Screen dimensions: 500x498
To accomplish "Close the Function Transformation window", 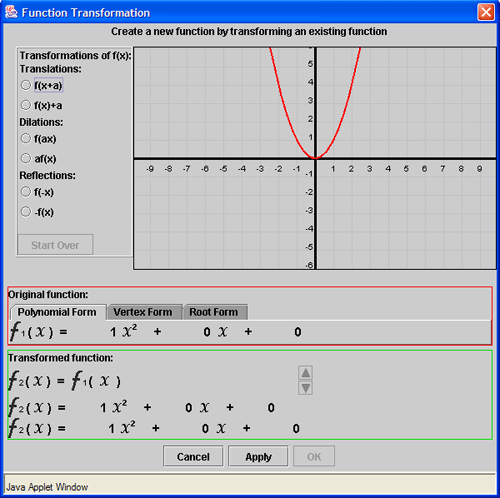I will (486, 12).
